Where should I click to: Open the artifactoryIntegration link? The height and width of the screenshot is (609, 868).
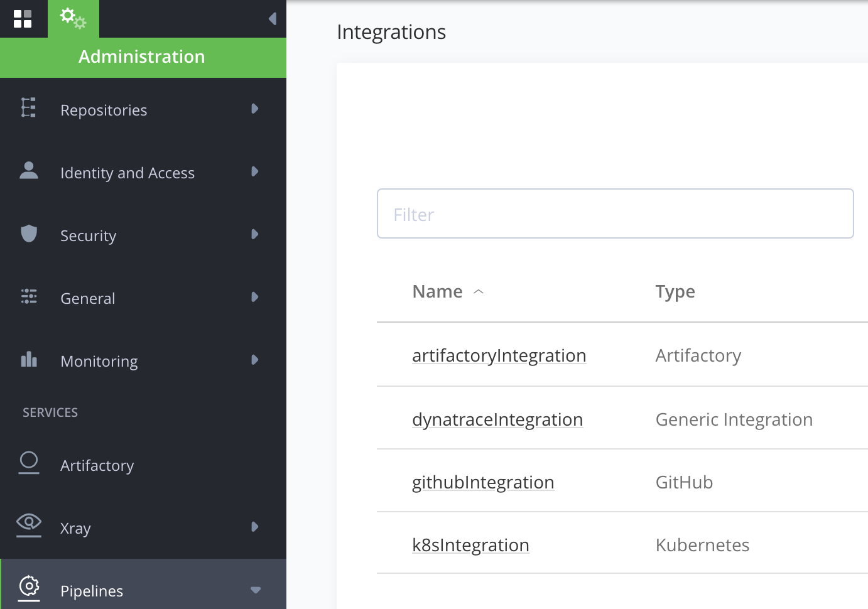(499, 355)
